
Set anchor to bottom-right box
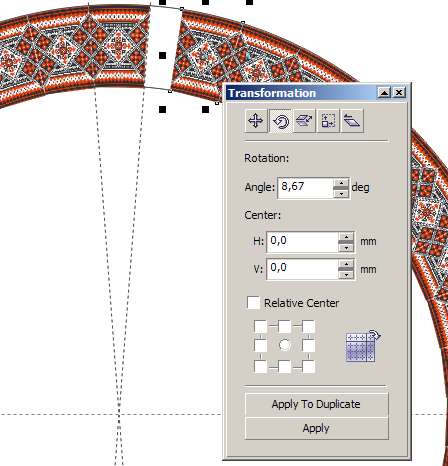[x=308, y=367]
